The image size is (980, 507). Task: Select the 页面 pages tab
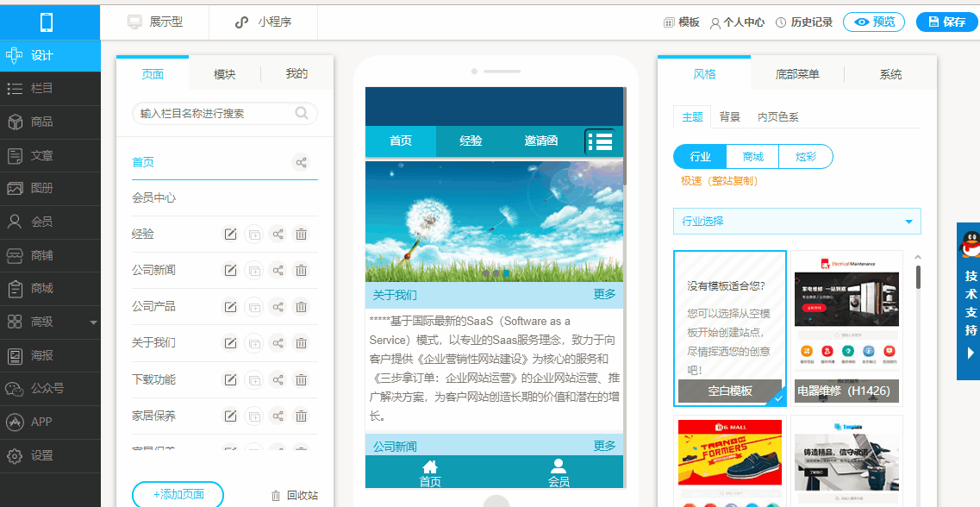(x=153, y=74)
